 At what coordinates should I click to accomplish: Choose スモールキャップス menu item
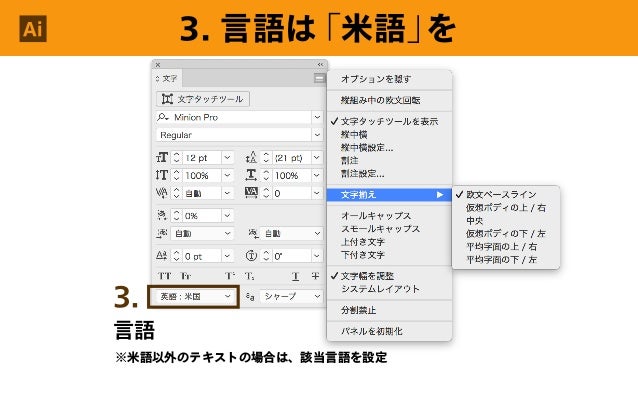389,229
